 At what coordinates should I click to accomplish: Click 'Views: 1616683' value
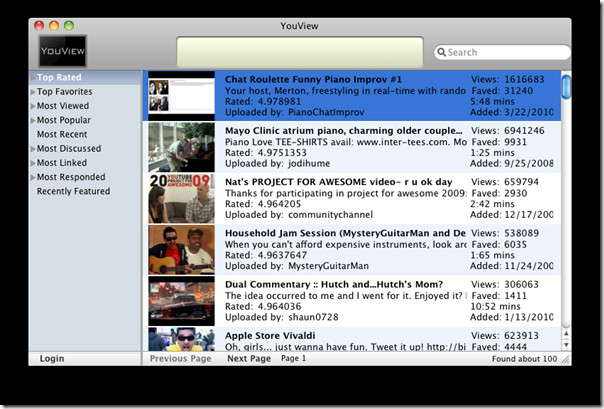coord(508,79)
